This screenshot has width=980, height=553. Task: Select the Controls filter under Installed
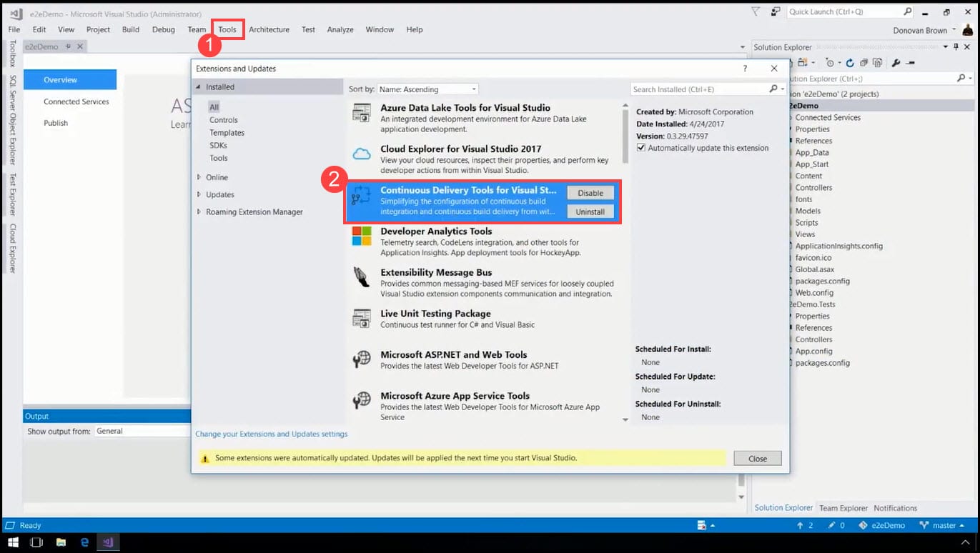click(x=223, y=120)
